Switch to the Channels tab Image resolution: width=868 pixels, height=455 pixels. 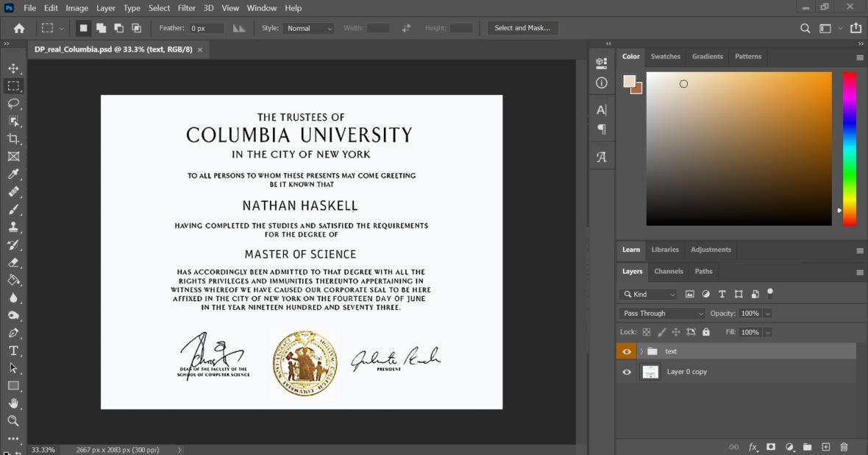(x=668, y=271)
